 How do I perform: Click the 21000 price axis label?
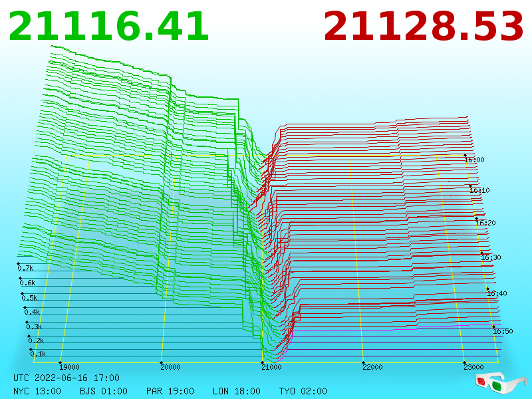pos(271,367)
